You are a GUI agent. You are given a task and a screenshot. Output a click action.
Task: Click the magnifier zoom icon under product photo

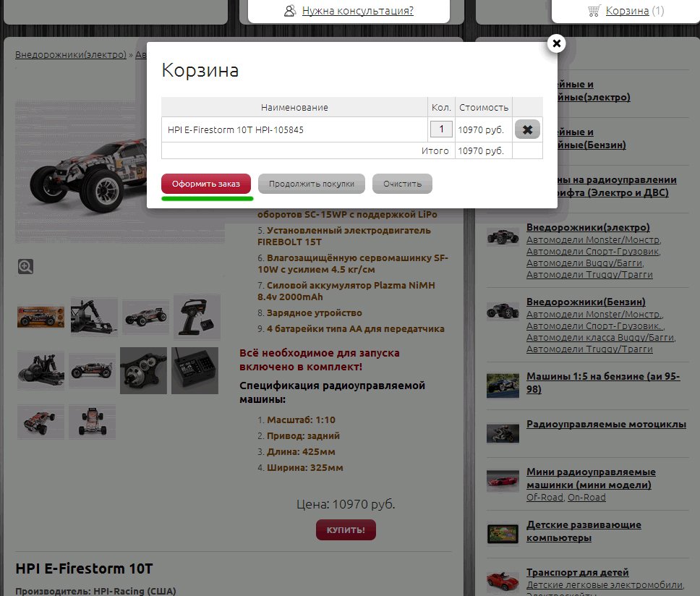tap(25, 266)
